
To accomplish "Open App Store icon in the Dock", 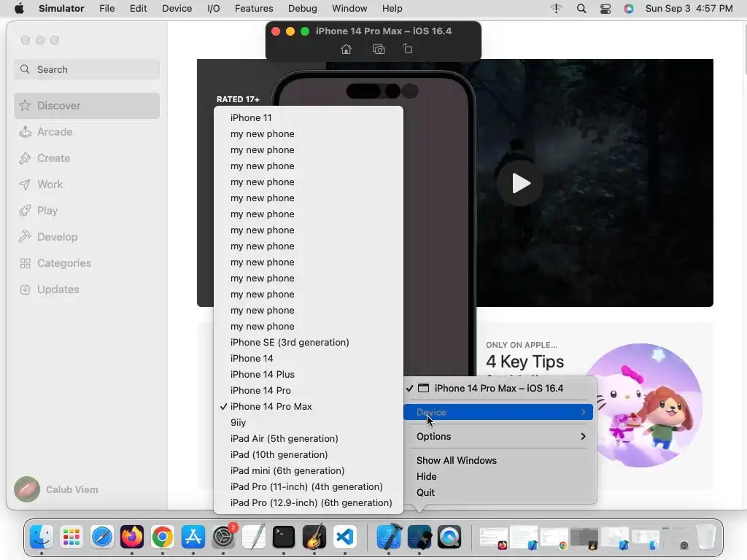I will pyautogui.click(x=193, y=537).
